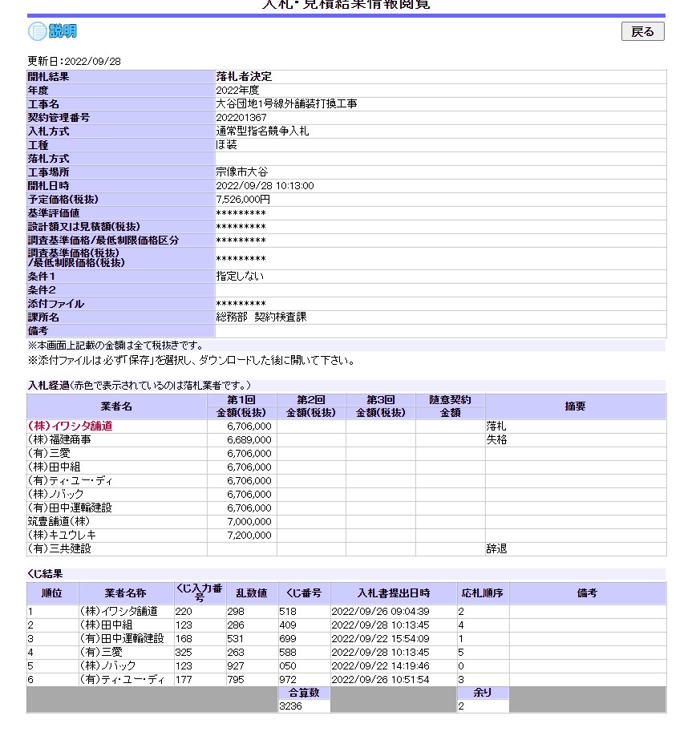Click submission time 2022/09/26 09:04:39
This screenshot has width=700, height=732.
pos(380,612)
